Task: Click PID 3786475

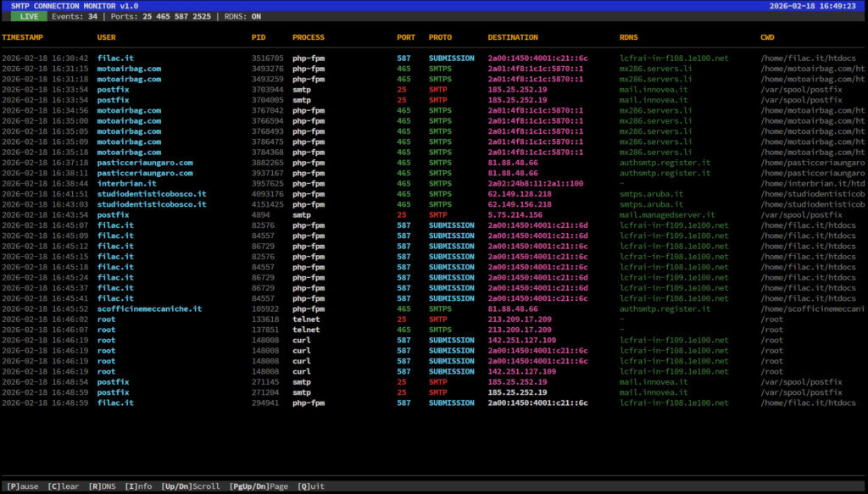Action: [x=267, y=142]
